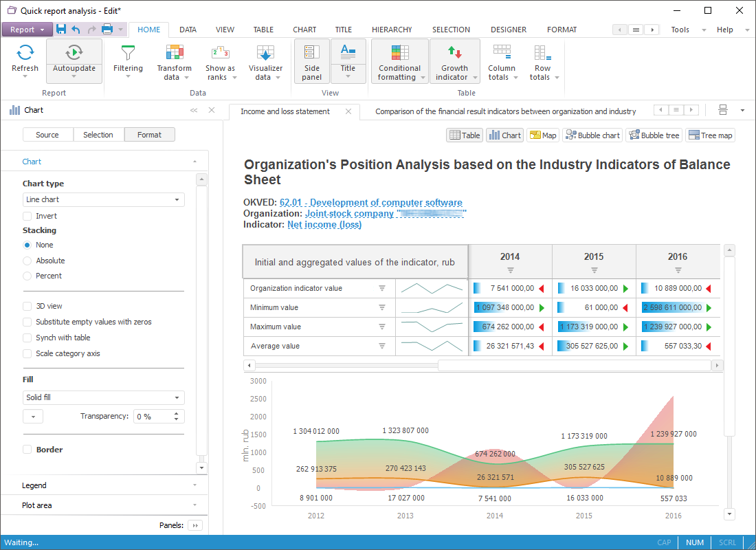The image size is (756, 550).
Task: Click the purple Report button
Action: 26,30
